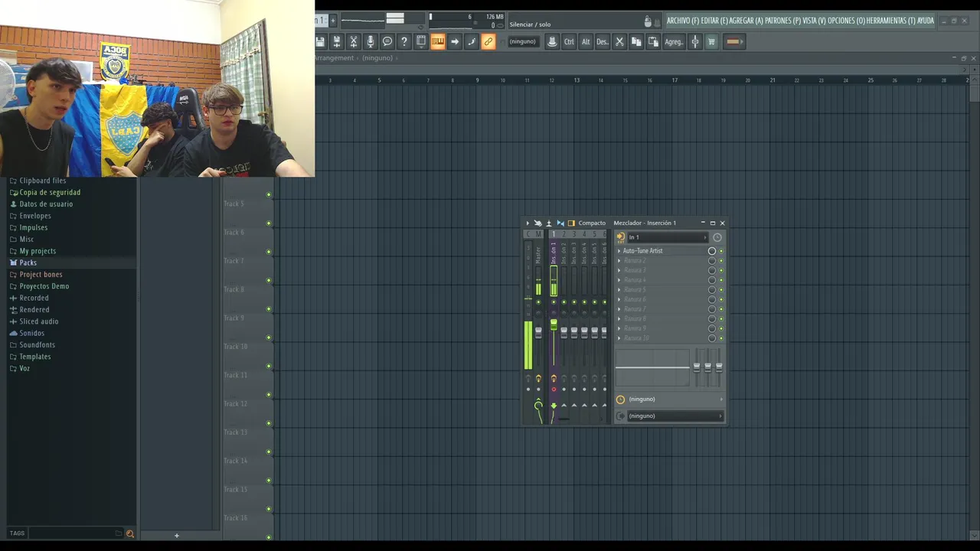Click the orange external input icon beside In 1
The image size is (980, 551).
click(x=621, y=237)
